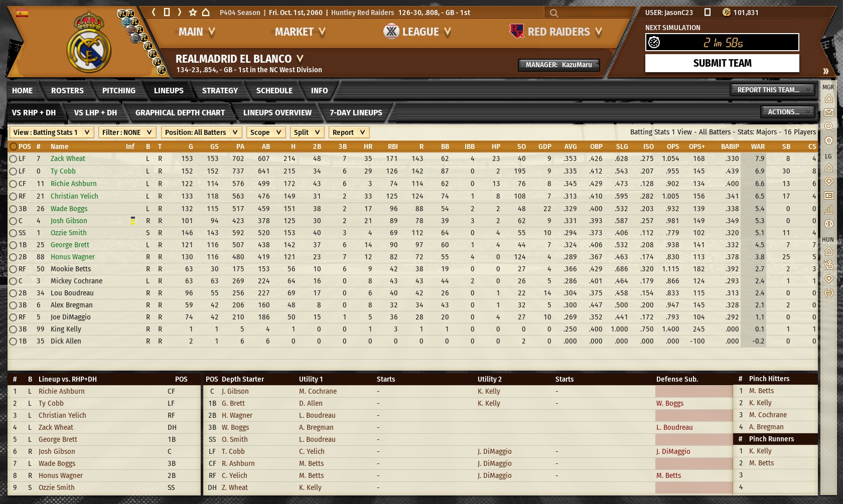The height and width of the screenshot is (504, 843).
Task: Click the star bookmark icon in the top bar
Action: tap(193, 12)
